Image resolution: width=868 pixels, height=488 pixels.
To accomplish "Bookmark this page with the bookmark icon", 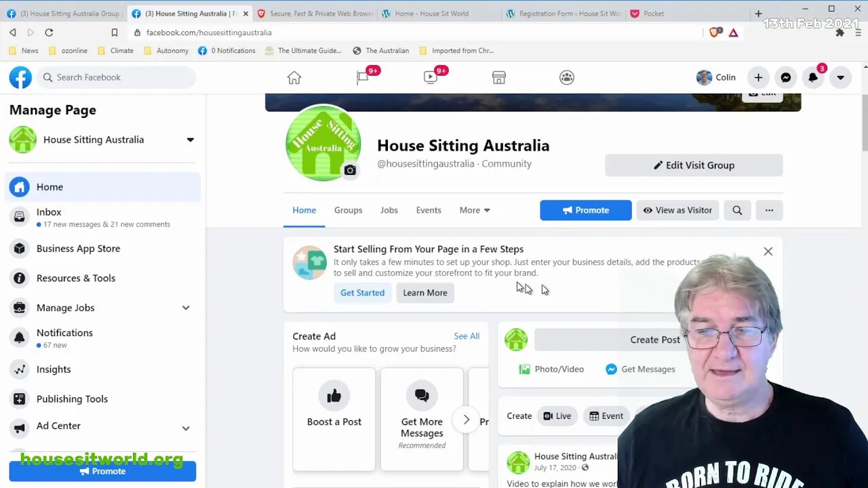I will click(114, 33).
